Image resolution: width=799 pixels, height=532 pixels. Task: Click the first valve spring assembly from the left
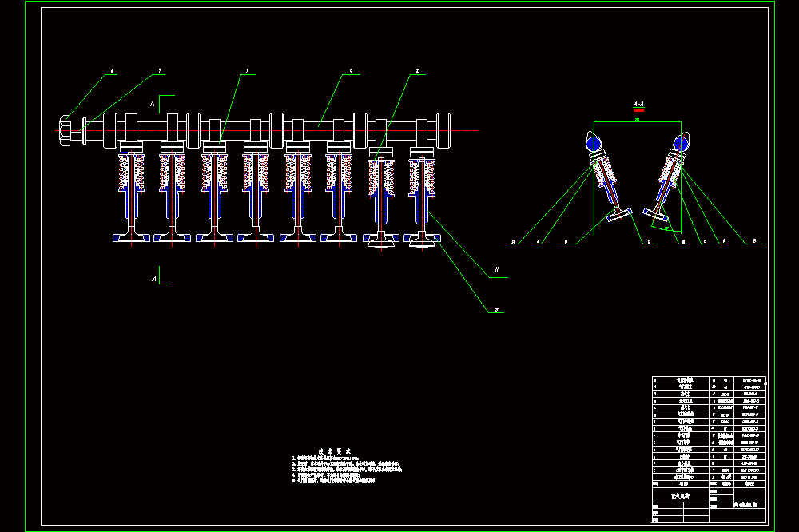pyautogui.click(x=131, y=173)
